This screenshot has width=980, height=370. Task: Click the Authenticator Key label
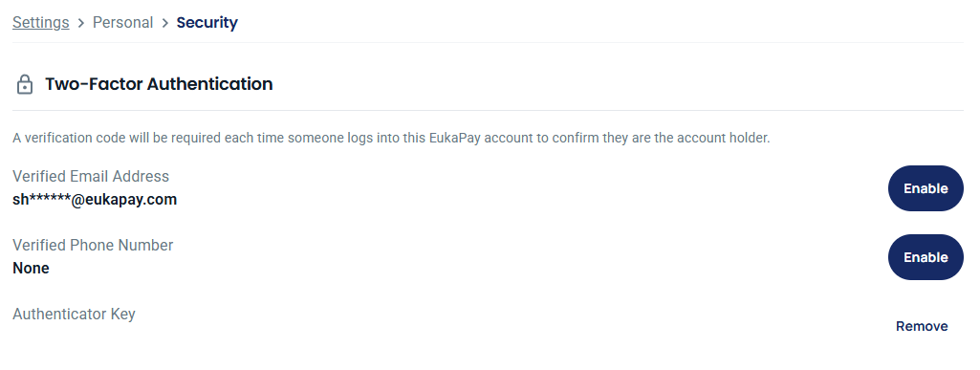coord(74,314)
